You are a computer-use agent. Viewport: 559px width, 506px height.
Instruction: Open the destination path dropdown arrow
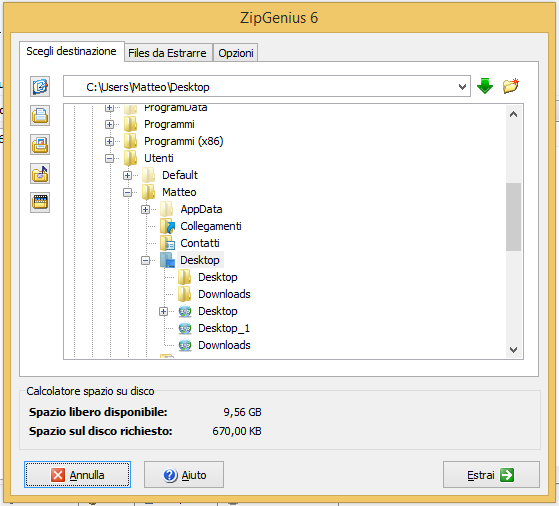click(462, 87)
